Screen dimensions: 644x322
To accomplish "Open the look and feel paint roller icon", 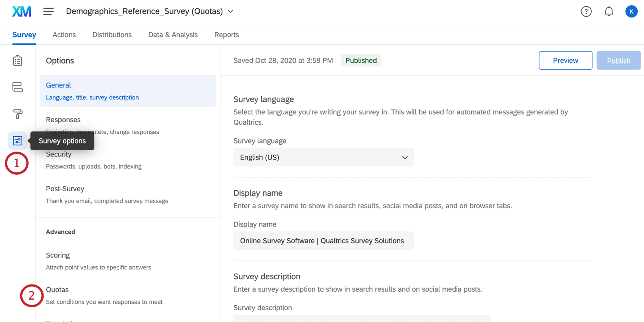I will coord(17,114).
